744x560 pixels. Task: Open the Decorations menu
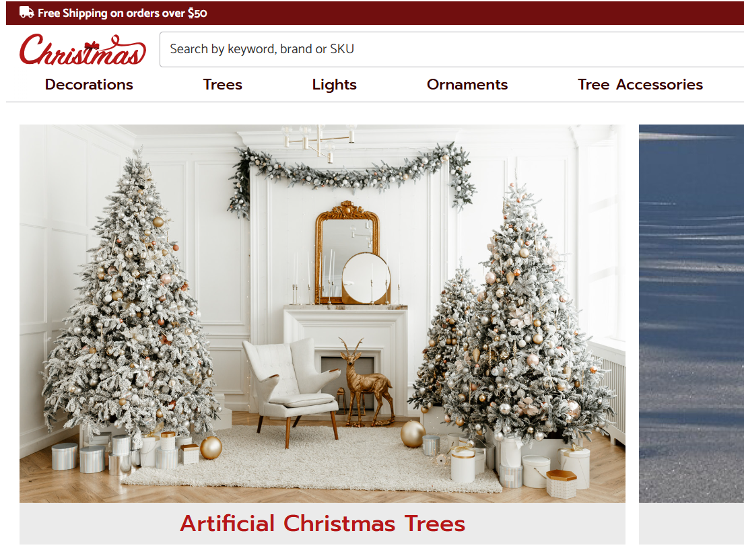(x=89, y=84)
